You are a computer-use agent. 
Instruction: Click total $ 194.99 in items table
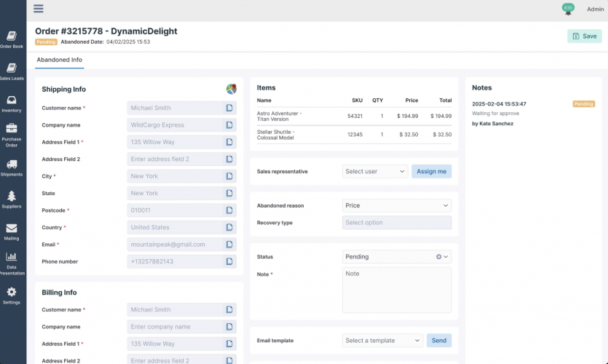pos(441,116)
